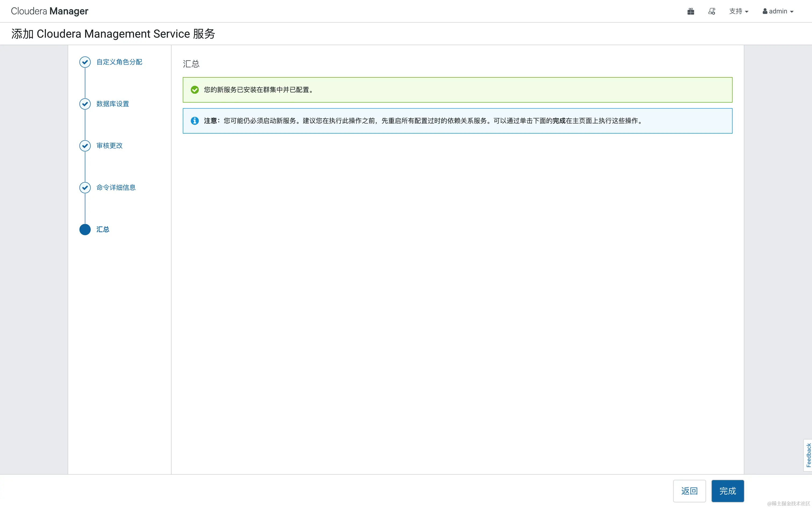
Task: Click the blue info notice icon
Action: tap(195, 121)
